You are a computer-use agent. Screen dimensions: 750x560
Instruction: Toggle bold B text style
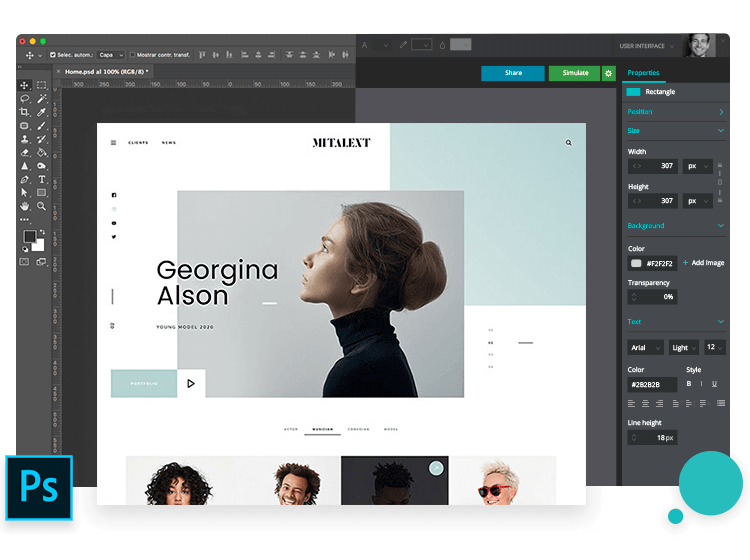(689, 384)
